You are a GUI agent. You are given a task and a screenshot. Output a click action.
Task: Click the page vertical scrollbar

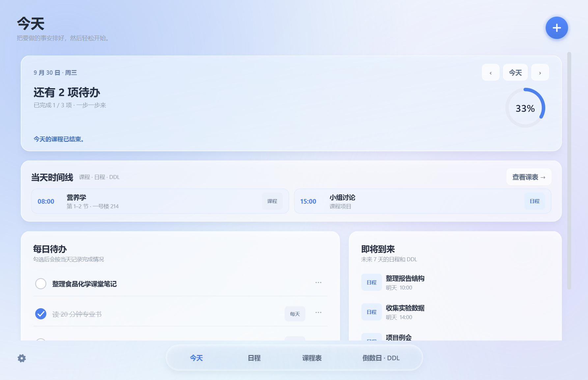click(x=569, y=170)
